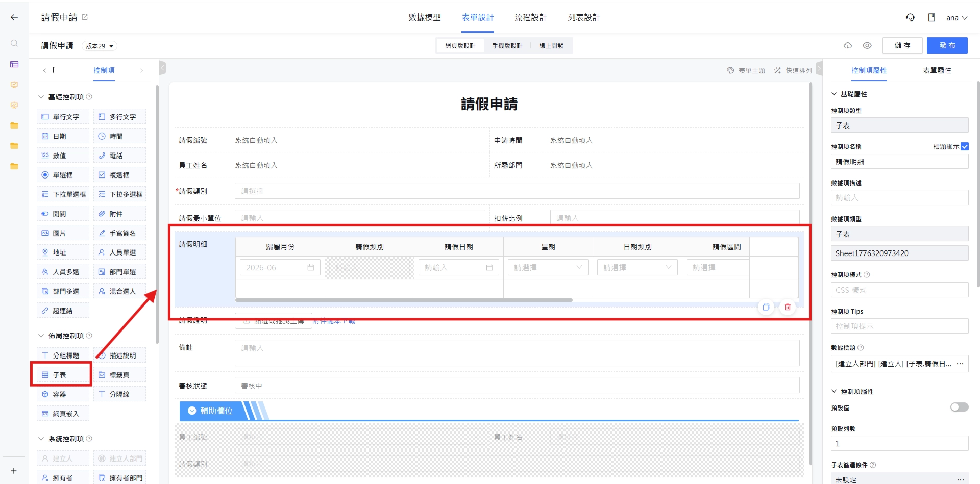Collapse the 控制項屬性 properties section
Screen dimensions: 980x484
834,391
